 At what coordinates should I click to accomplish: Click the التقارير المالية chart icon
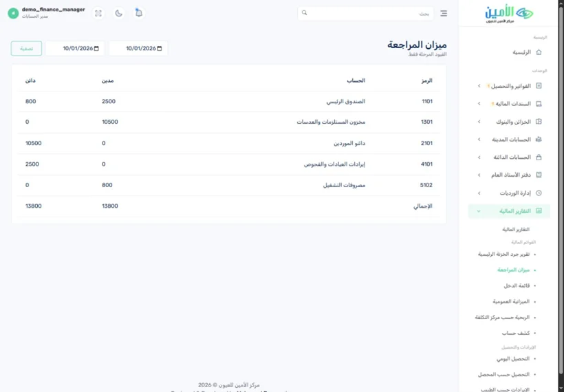[539, 210]
